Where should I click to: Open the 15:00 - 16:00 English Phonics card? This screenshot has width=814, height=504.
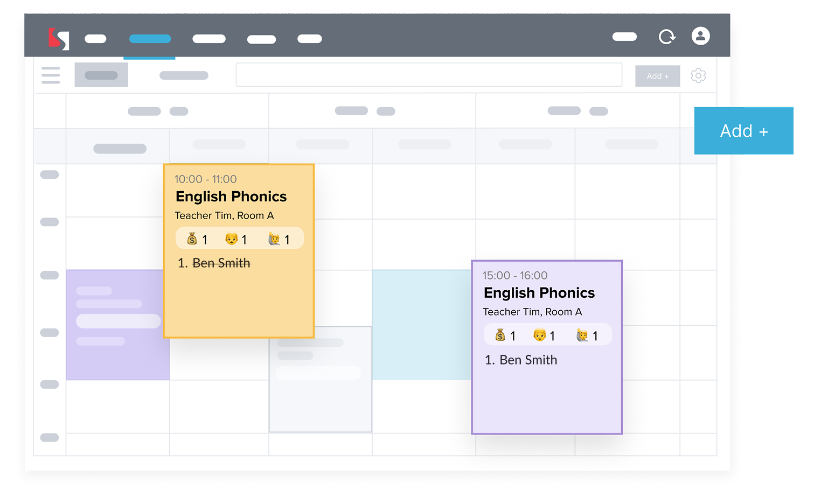(x=546, y=398)
